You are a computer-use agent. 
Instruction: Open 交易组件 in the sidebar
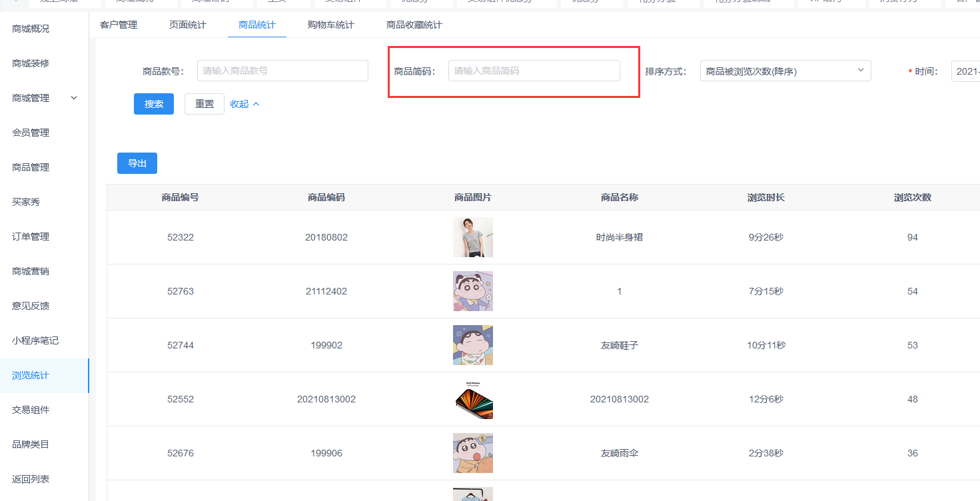point(31,410)
